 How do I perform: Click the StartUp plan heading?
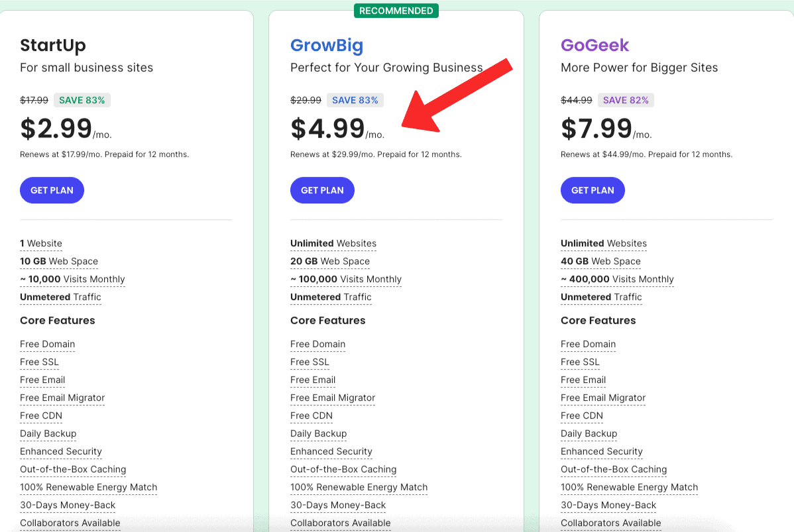click(x=53, y=45)
